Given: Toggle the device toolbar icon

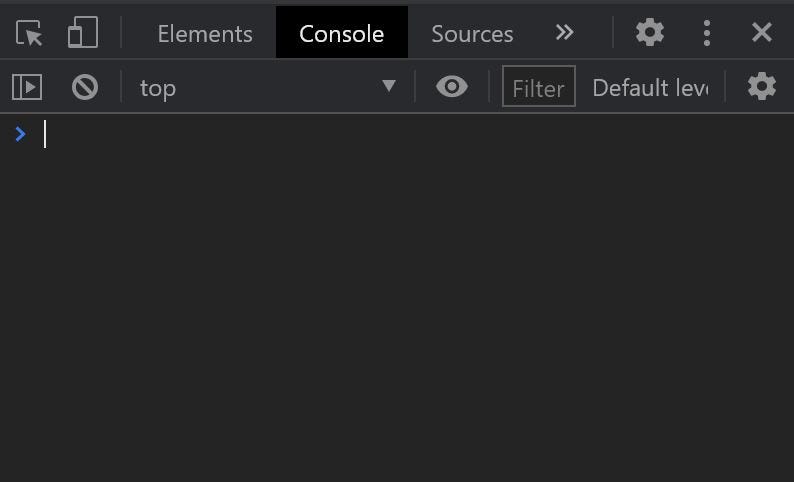Looking at the screenshot, I should [83, 32].
